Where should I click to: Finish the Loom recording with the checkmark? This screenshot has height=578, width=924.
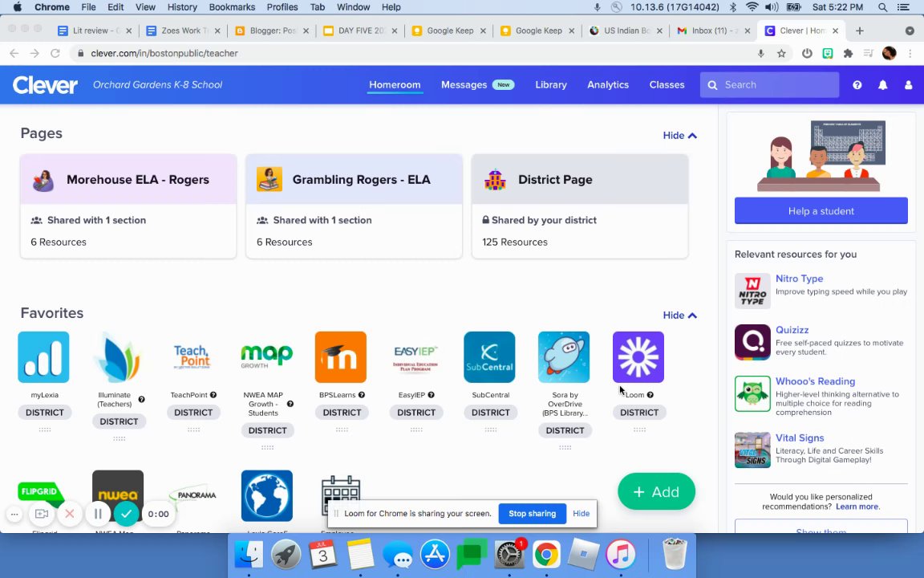pyautogui.click(x=126, y=514)
